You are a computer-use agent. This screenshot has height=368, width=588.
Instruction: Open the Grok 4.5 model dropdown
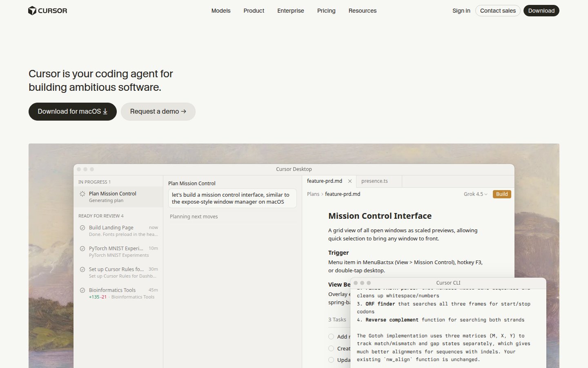coord(476,194)
